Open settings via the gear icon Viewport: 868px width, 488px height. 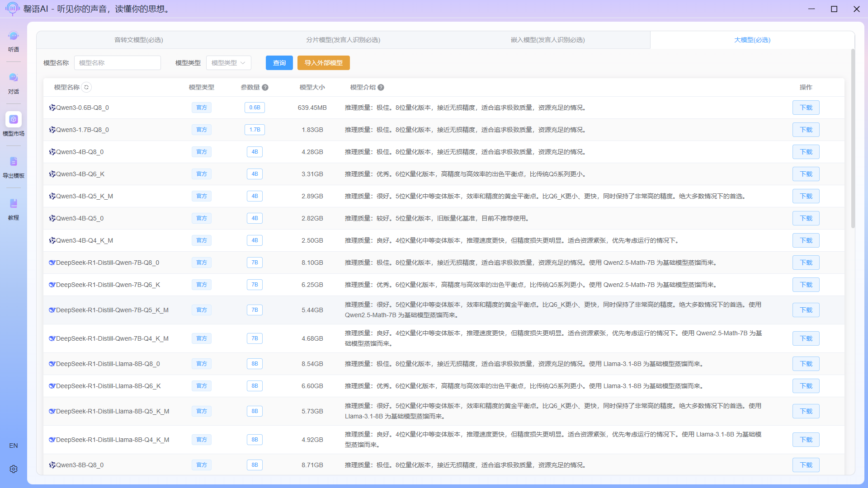pyautogui.click(x=14, y=469)
